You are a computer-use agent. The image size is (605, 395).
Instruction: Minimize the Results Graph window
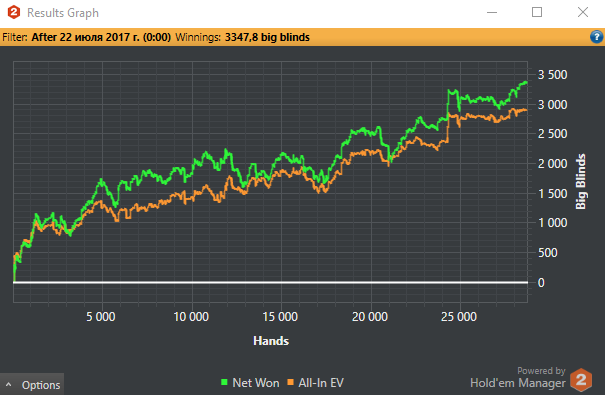tap(492, 12)
